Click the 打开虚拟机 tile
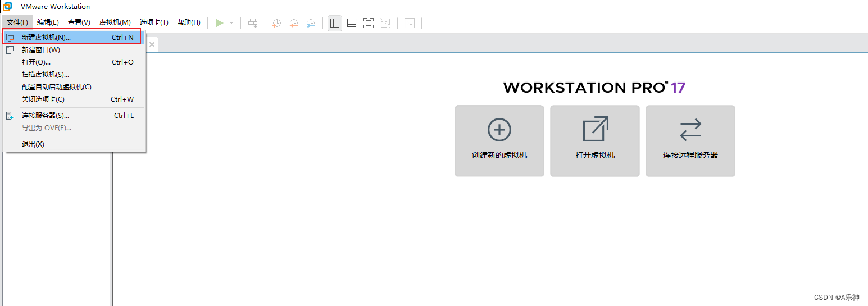The image size is (868, 306). click(x=595, y=141)
